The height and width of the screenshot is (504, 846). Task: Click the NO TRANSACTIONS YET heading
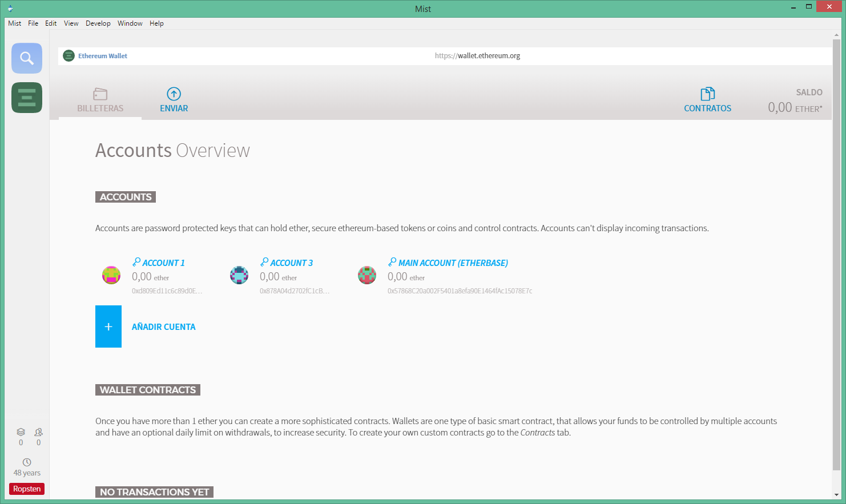pos(154,492)
